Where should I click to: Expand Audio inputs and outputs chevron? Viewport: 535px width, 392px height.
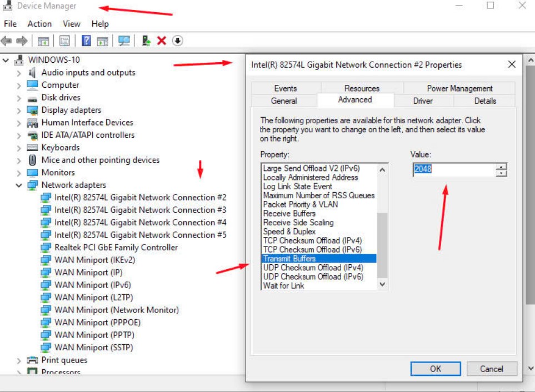click(19, 73)
